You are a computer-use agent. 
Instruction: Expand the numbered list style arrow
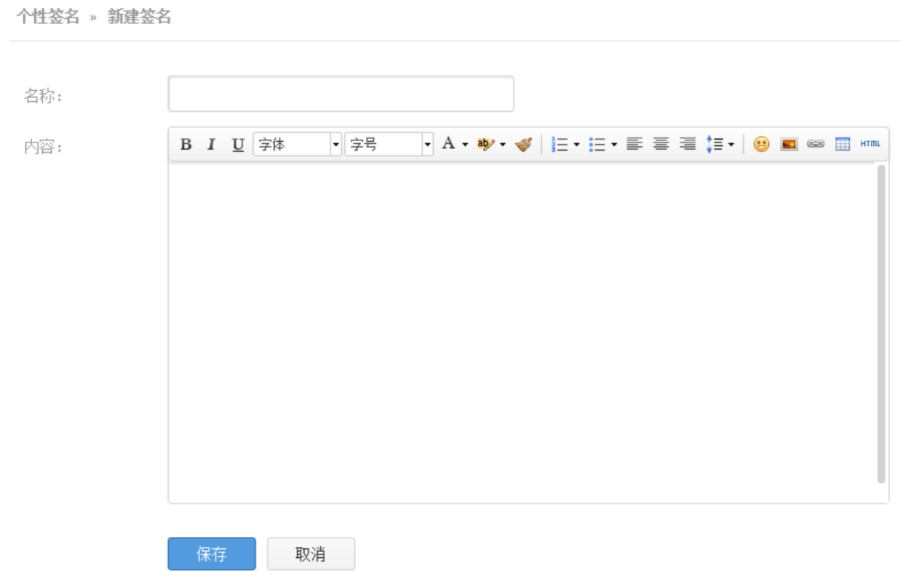click(x=576, y=144)
